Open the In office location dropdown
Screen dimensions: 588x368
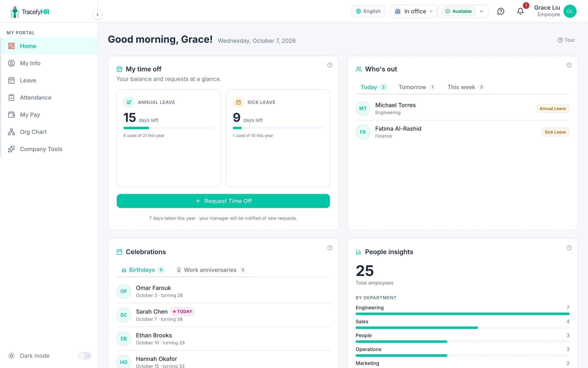click(x=414, y=11)
